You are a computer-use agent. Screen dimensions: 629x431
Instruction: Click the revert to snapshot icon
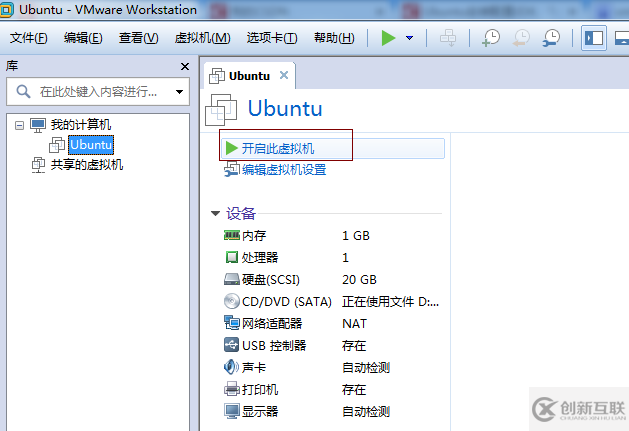521,38
